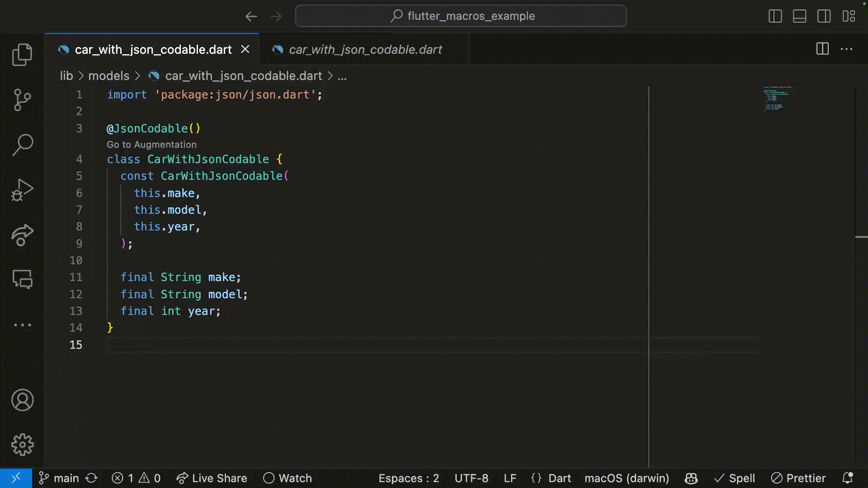Switch to the italic car_with_json_codable.dart tab

coord(365,50)
